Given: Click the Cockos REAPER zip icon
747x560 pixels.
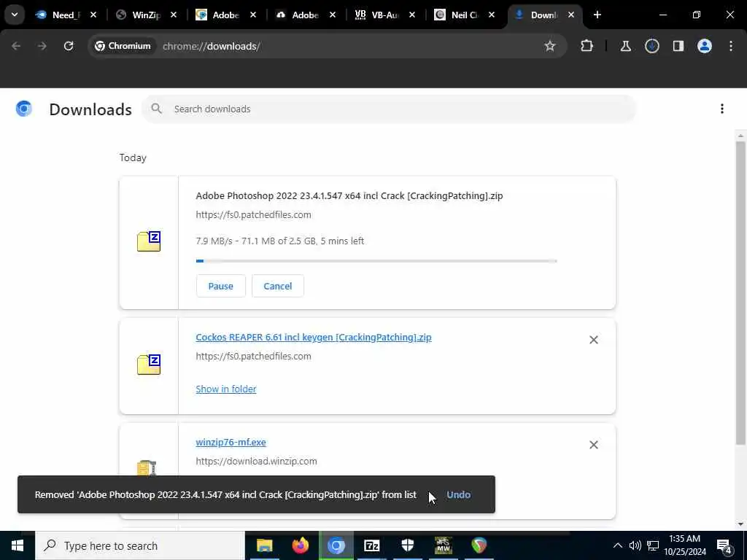Looking at the screenshot, I should pos(149,365).
